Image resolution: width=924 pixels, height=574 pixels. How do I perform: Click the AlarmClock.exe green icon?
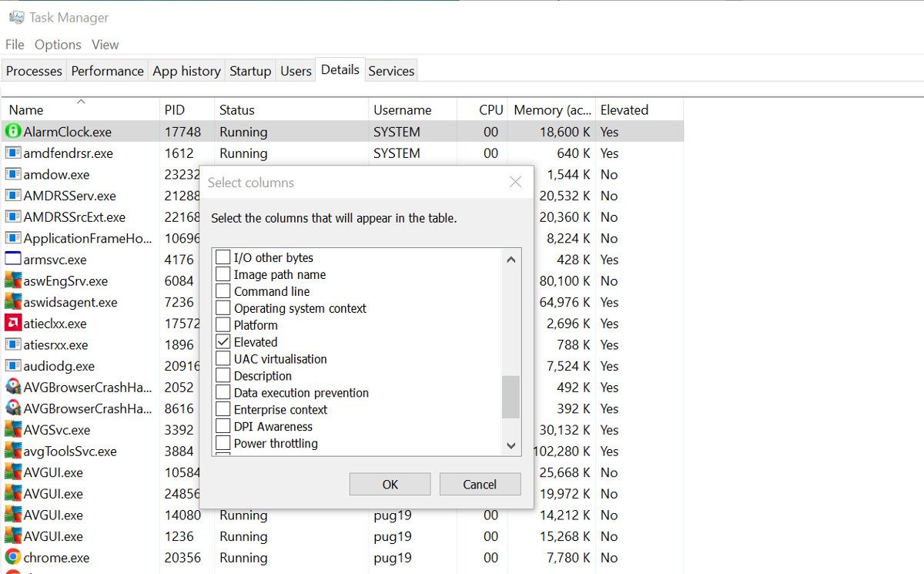(x=13, y=132)
